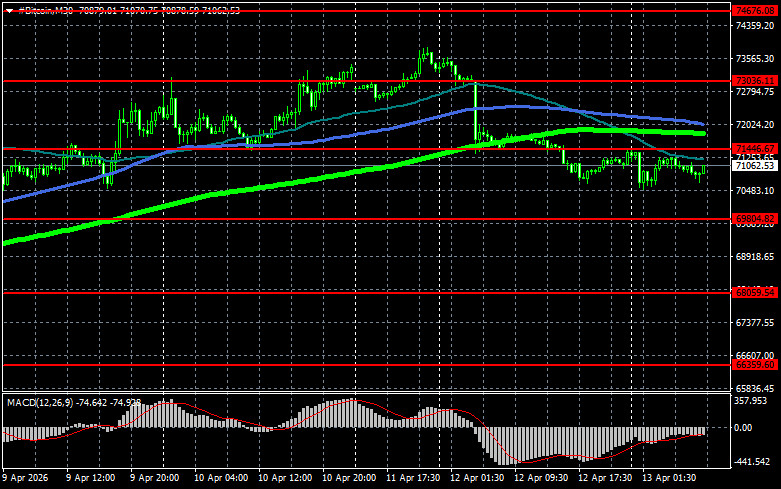
Task: Click the 74359.20 price scale value
Action: point(755,25)
